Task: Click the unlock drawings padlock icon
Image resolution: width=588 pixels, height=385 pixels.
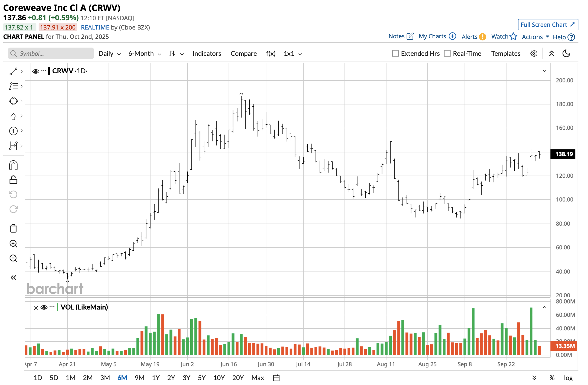Action: click(13, 180)
